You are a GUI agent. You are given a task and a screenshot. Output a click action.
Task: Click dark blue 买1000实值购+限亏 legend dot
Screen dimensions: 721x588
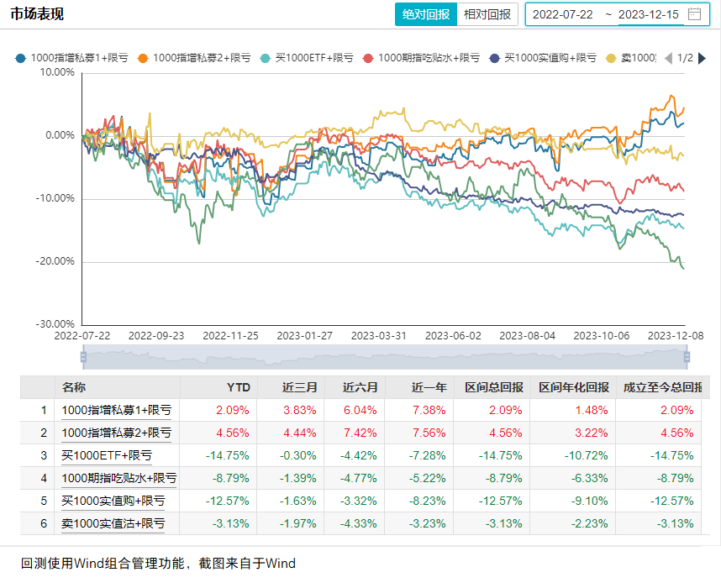click(x=496, y=58)
